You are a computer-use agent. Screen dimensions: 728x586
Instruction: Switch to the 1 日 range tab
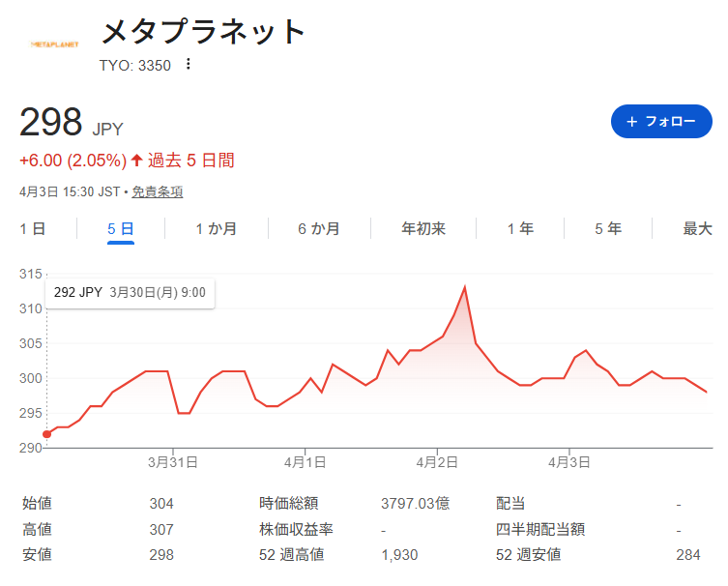point(33,228)
